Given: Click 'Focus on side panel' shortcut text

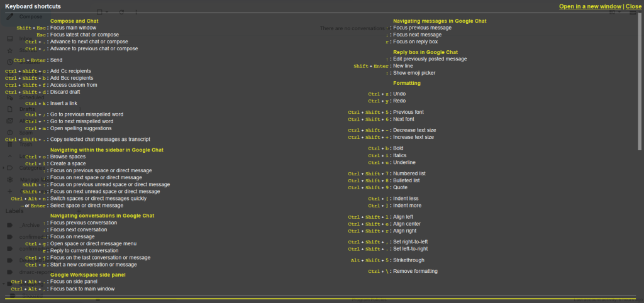Looking at the screenshot, I should (74, 282).
